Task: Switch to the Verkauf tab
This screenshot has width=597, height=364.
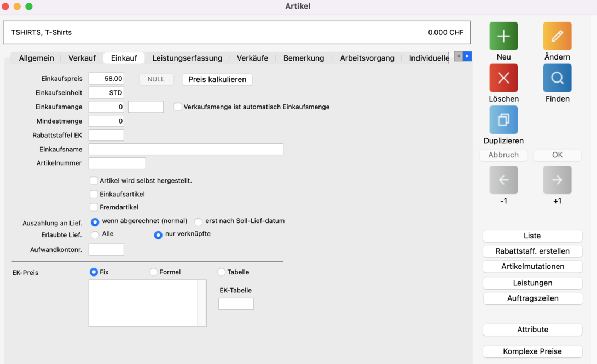Action: click(x=82, y=58)
